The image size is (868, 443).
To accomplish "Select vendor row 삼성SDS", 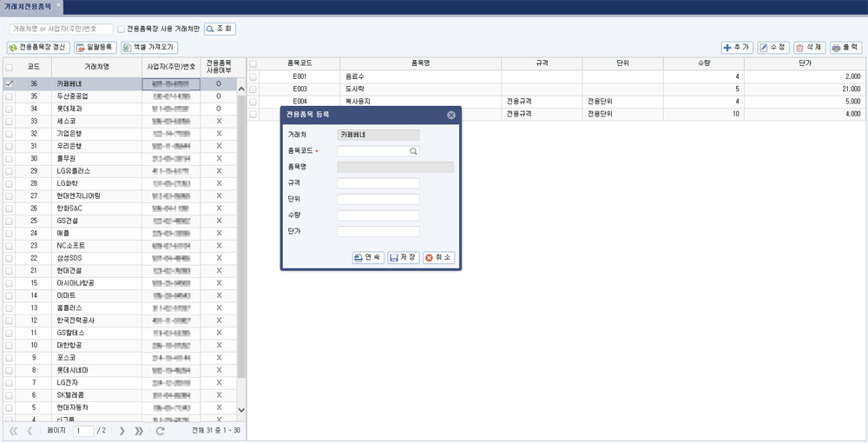I will click(121, 258).
